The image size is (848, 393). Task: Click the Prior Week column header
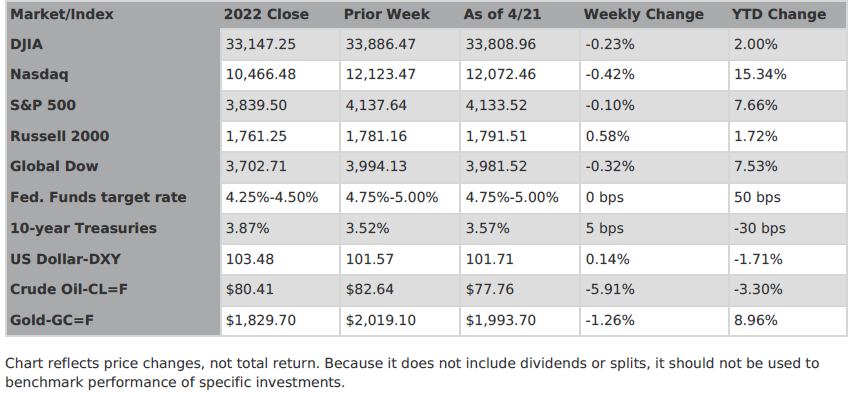(387, 15)
